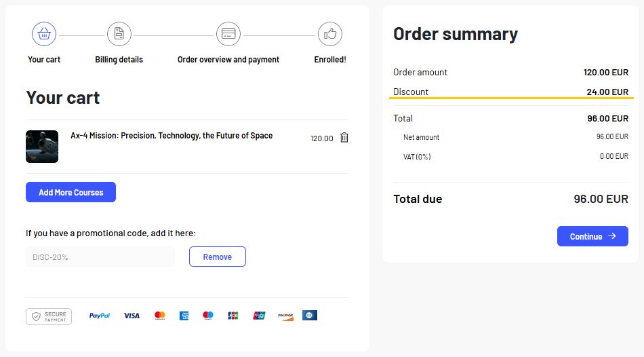Click the Order amount 120.00 EUR value
The image size is (644, 357).
tap(606, 73)
